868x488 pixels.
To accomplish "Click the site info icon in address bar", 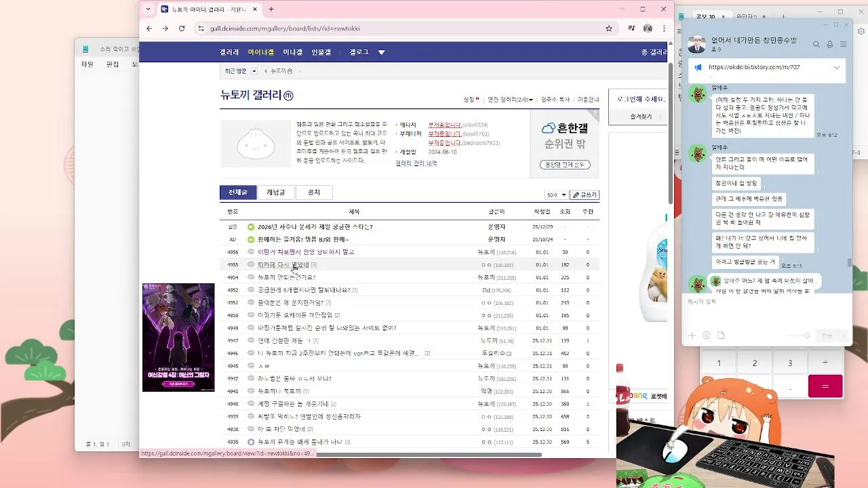I will (x=201, y=28).
